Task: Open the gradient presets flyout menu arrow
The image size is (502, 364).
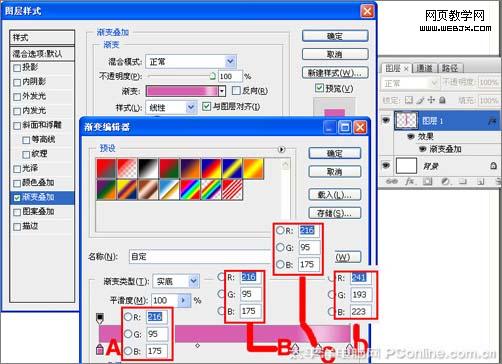Action: coord(282,149)
